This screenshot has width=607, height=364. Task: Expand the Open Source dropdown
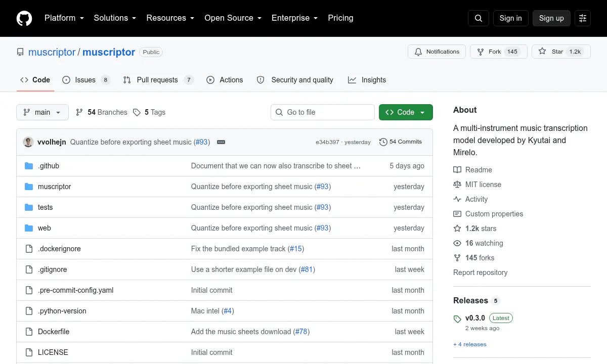click(233, 18)
